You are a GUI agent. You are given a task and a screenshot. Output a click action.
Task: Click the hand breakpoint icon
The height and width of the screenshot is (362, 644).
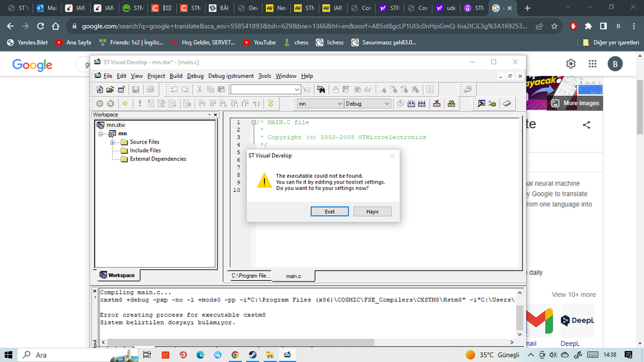click(336, 90)
